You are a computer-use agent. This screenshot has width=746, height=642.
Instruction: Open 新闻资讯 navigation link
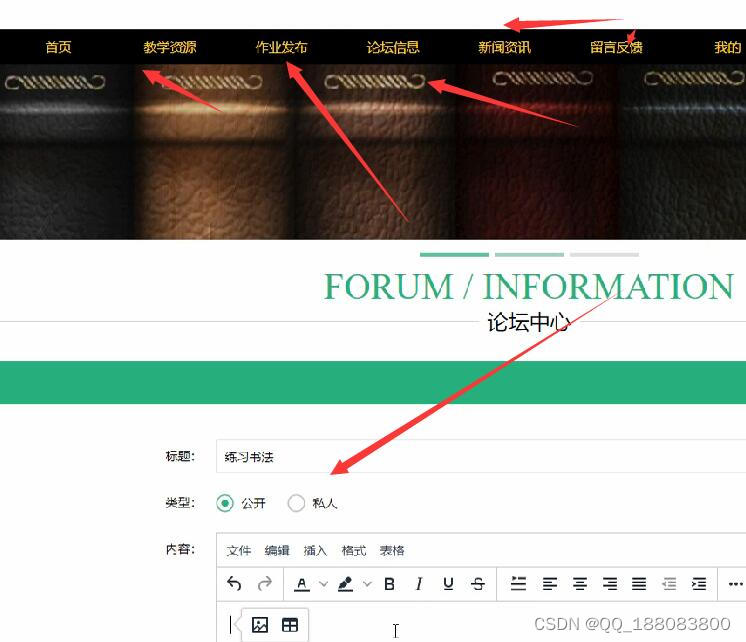pos(505,47)
